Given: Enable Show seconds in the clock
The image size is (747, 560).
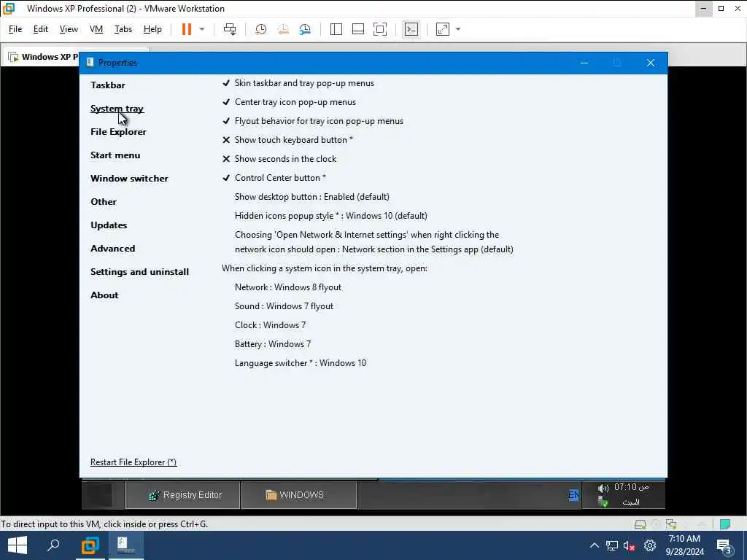Looking at the screenshot, I should click(x=279, y=159).
